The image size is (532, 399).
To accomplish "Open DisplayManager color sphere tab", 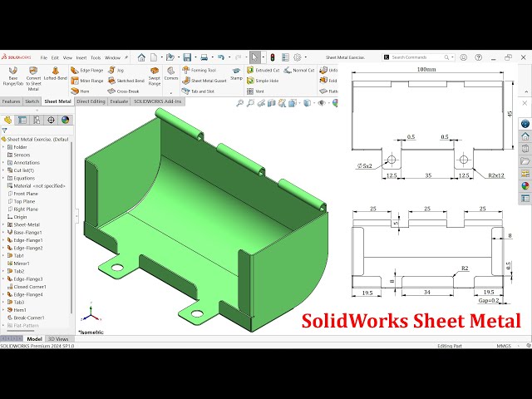I will coord(65,120).
